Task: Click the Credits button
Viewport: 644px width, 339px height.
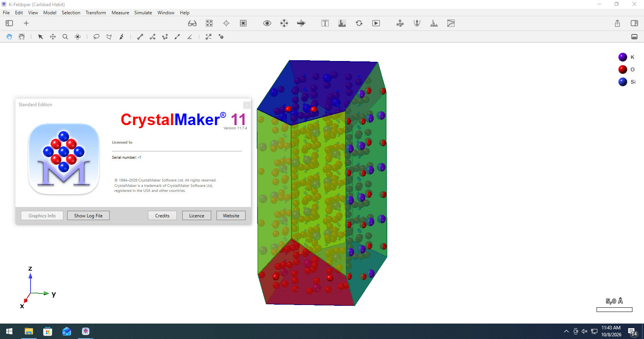Action: tap(162, 215)
